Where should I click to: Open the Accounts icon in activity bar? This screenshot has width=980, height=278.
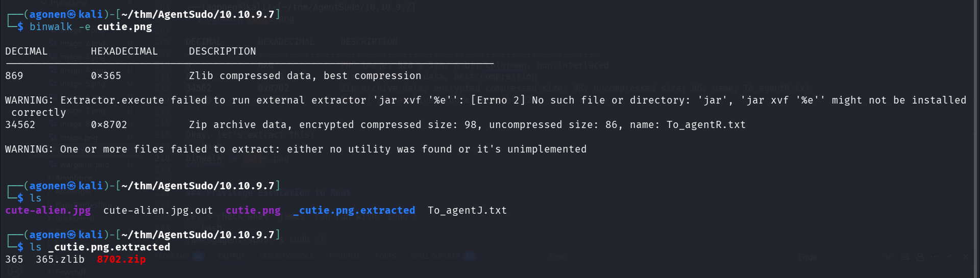click(x=14, y=271)
